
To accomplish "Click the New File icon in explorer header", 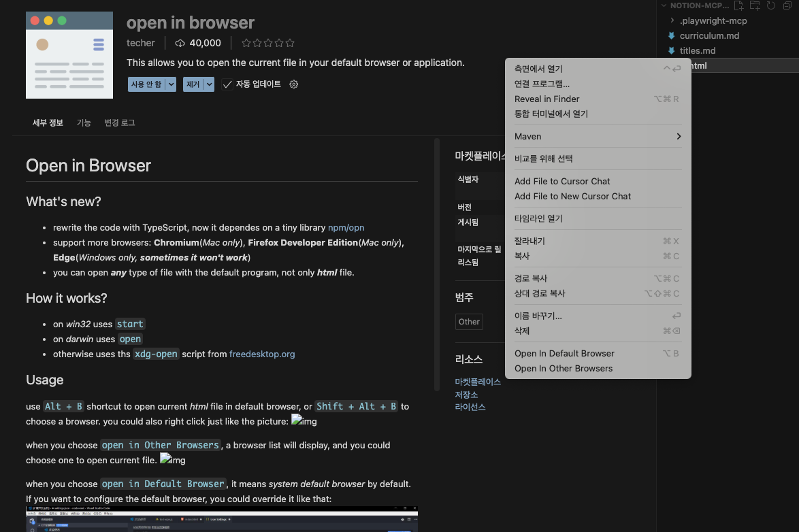I will click(x=739, y=5).
